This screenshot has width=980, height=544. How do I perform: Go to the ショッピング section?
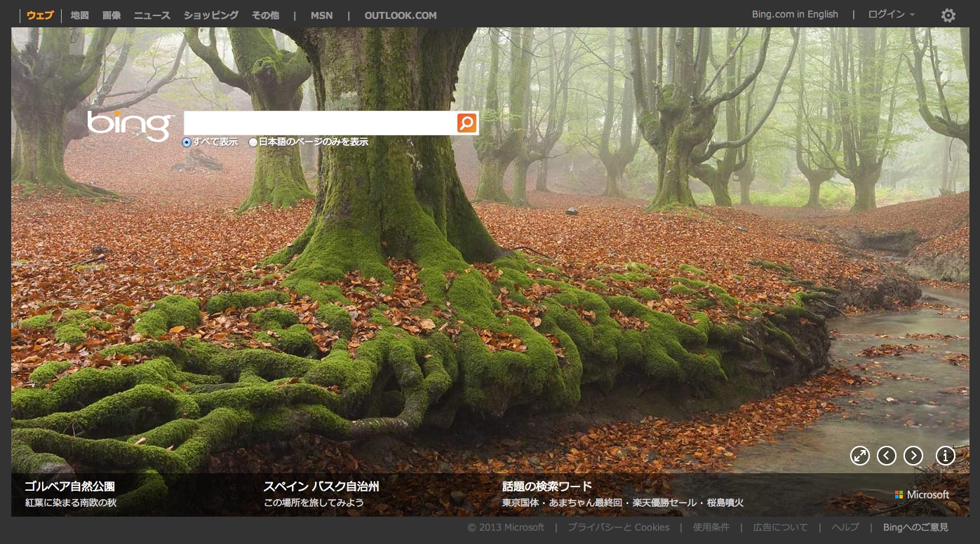pos(210,15)
